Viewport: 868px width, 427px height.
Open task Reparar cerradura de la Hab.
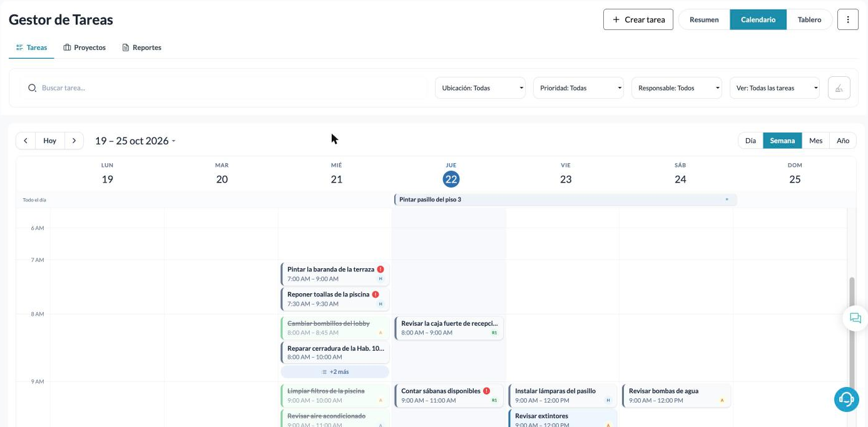(x=335, y=353)
